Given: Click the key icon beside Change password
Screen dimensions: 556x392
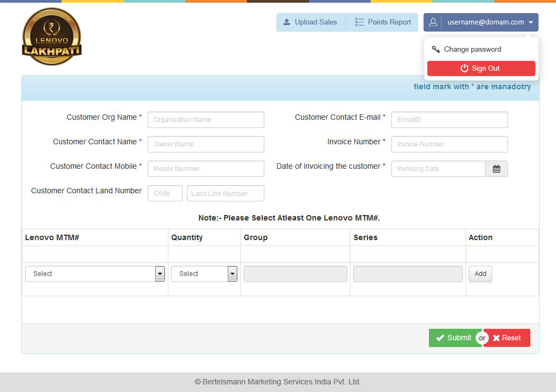Looking at the screenshot, I should [436, 50].
